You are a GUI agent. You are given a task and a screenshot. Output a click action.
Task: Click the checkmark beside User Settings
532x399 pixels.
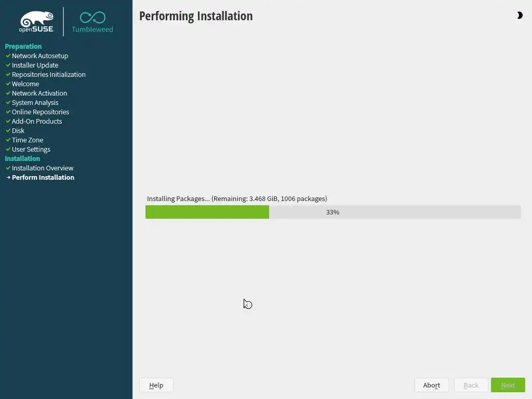(8, 149)
